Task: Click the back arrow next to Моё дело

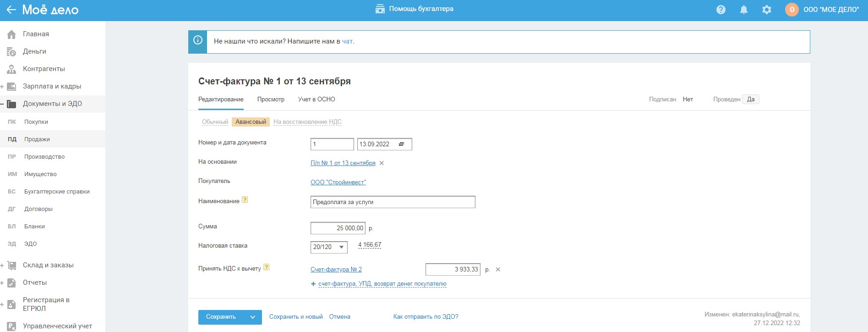Action: coord(11,10)
